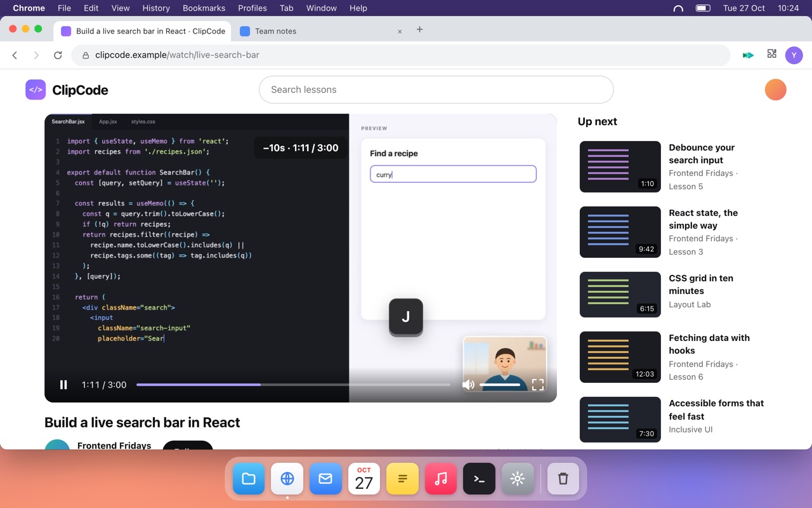Open the orange user avatar
This screenshot has height=508, width=812.
tap(775, 90)
